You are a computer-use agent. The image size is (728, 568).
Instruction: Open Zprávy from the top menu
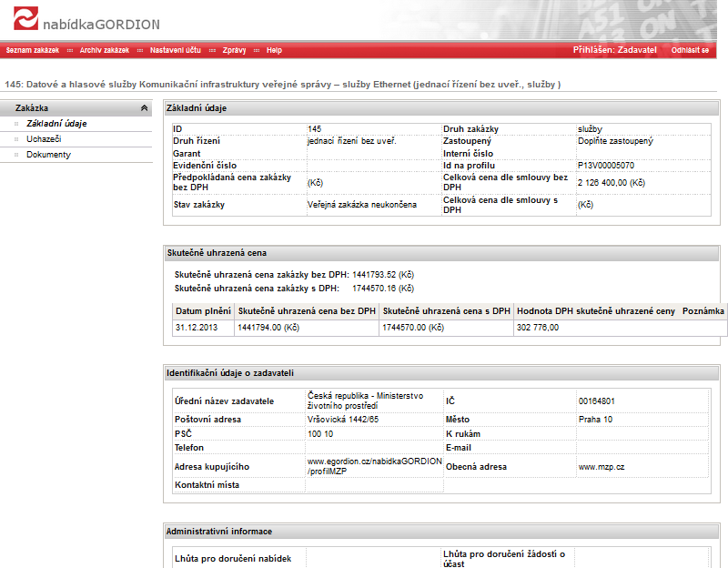point(234,50)
